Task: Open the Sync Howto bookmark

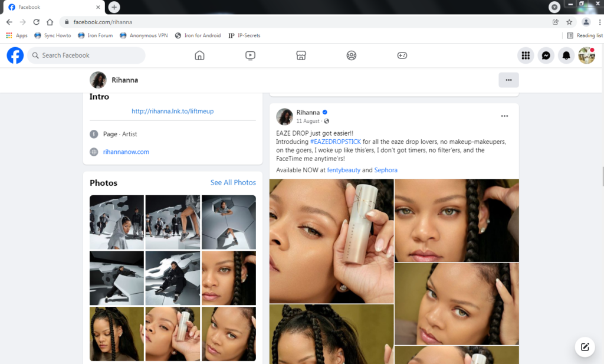Action: [x=52, y=35]
